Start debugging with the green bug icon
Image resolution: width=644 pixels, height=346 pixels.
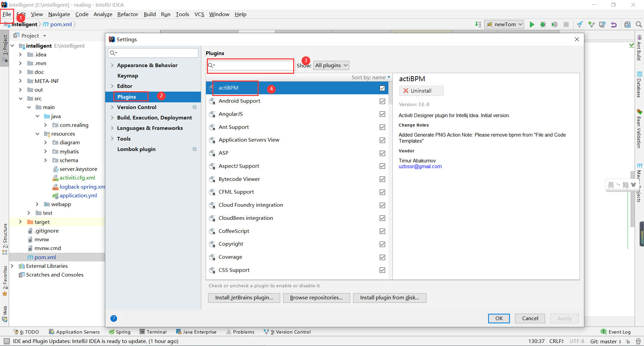pyautogui.click(x=543, y=24)
